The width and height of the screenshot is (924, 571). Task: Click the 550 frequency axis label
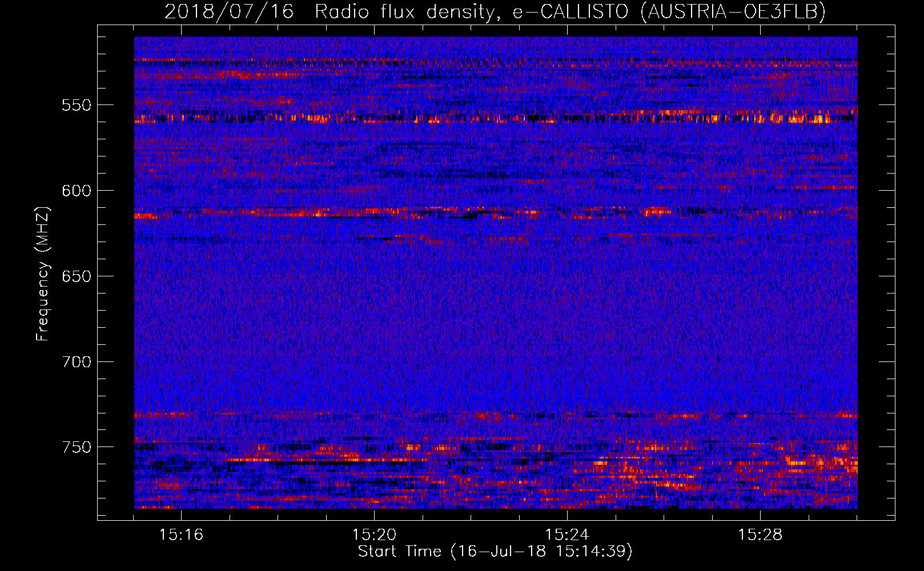click(x=77, y=105)
